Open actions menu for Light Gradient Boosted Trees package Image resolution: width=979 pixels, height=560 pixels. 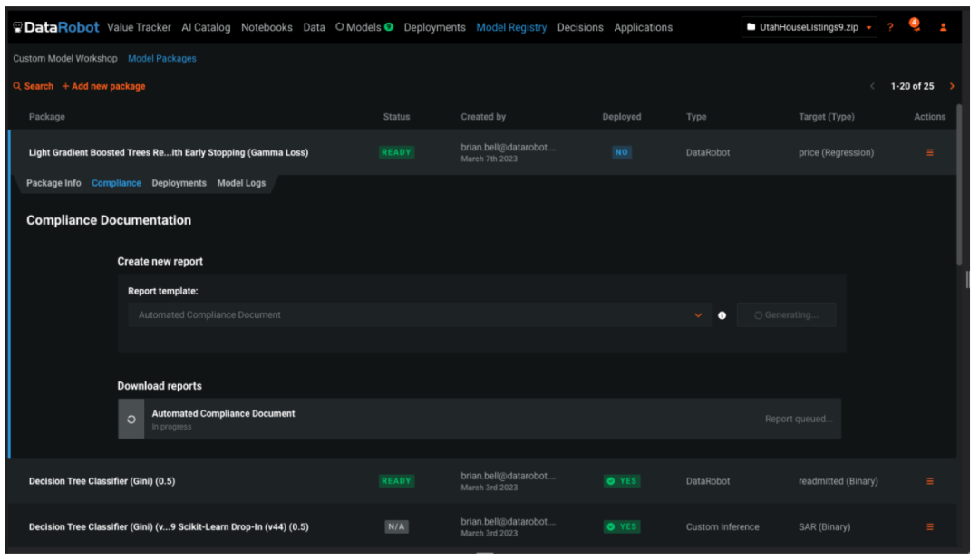(x=929, y=152)
